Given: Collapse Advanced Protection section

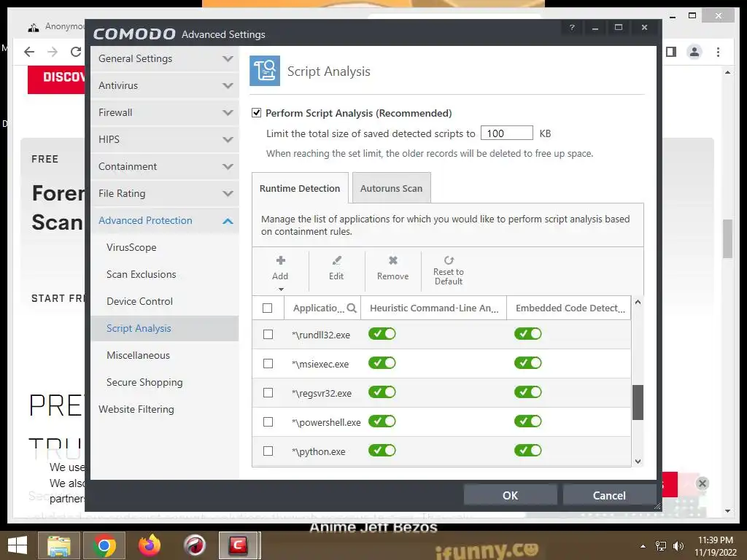Looking at the screenshot, I should pyautogui.click(x=165, y=220).
